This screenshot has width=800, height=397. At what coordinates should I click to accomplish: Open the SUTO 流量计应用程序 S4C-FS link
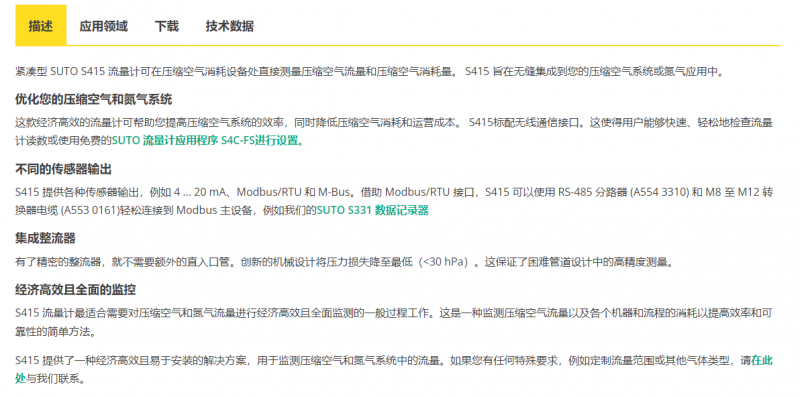(208, 141)
